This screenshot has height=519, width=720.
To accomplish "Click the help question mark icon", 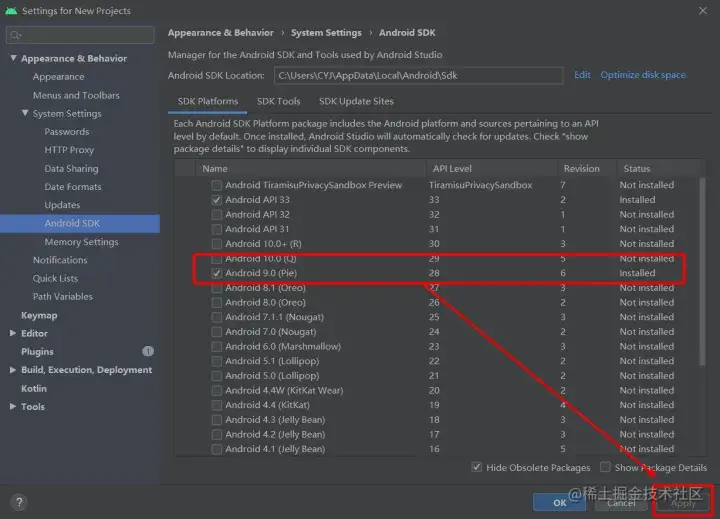I will (x=19, y=502).
